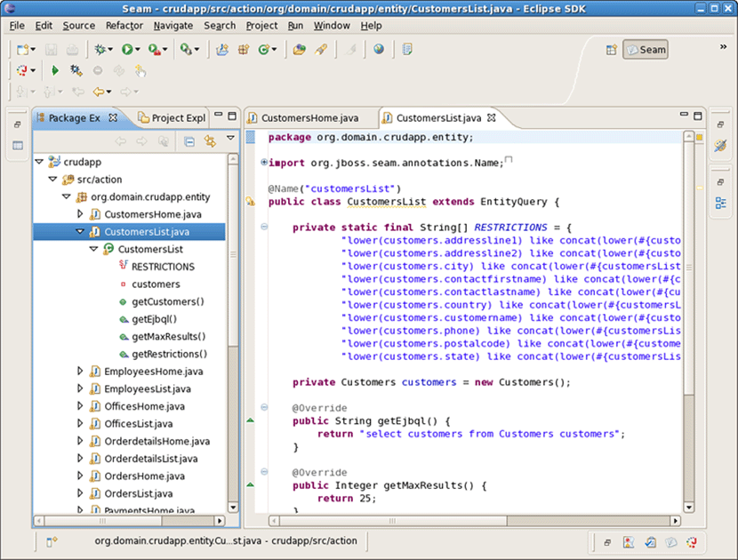
Task: Click the Seam perspective button
Action: tap(646, 49)
